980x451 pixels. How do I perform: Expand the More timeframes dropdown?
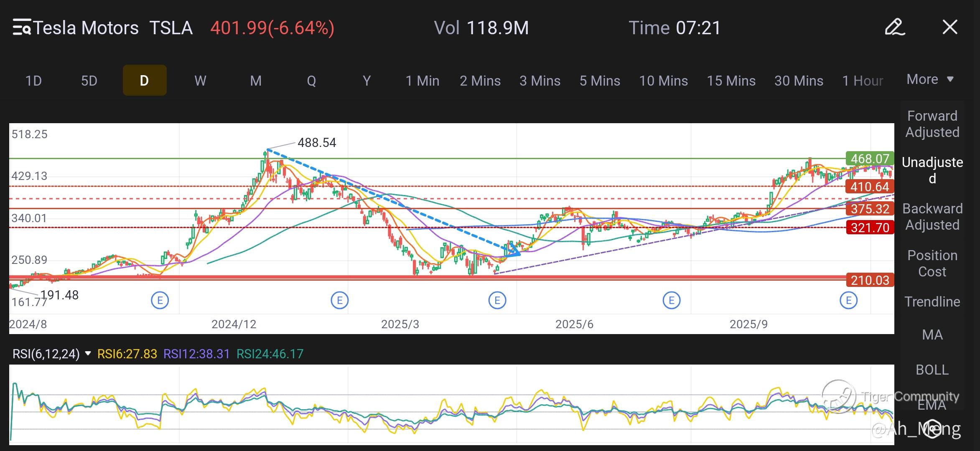point(930,79)
